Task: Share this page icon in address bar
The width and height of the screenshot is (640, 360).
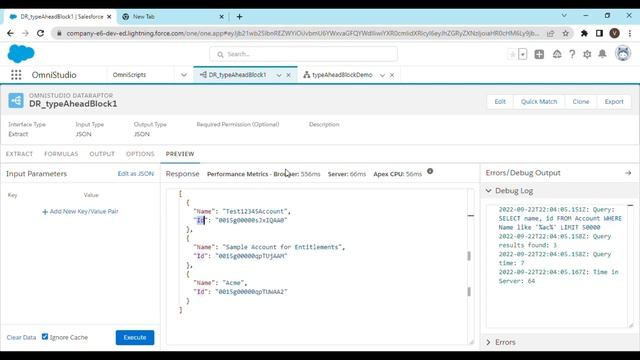Action: [551, 33]
